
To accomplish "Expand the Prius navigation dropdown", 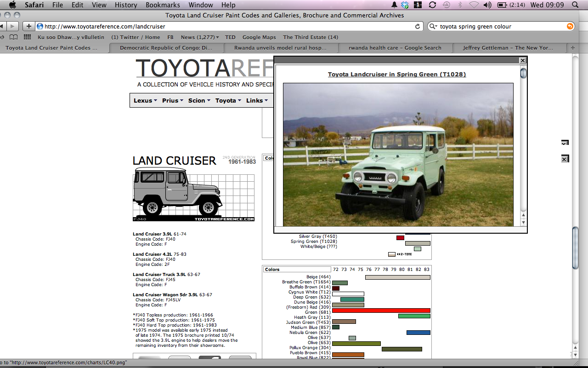I will pyautogui.click(x=173, y=100).
